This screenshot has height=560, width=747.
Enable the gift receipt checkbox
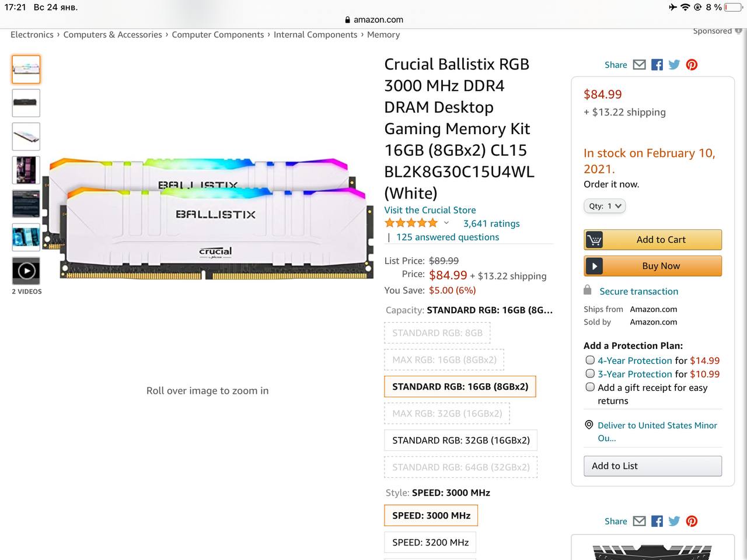(x=590, y=387)
